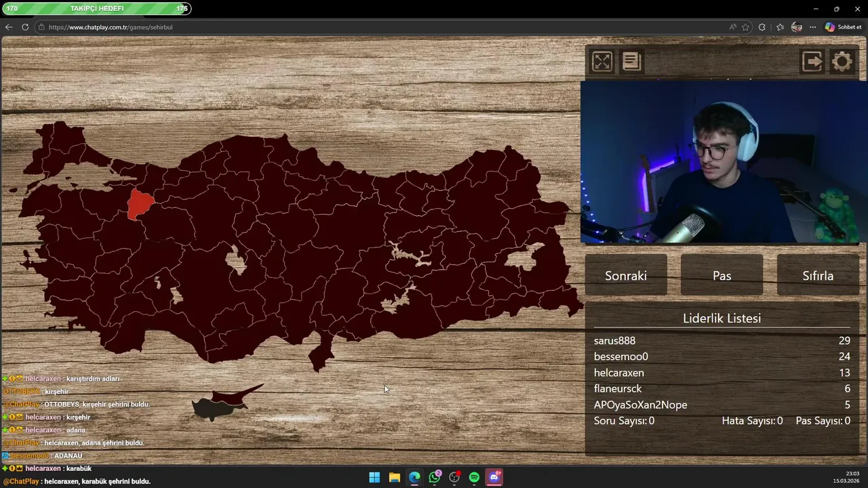
Task: Click the Pas Sayısı: 0 counter
Action: pyautogui.click(x=823, y=421)
